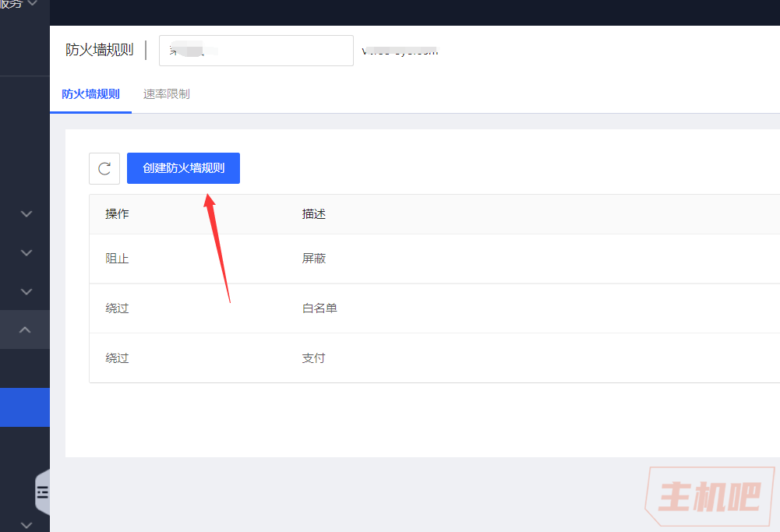The image size is (780, 532).
Task: Click the 描述 column header
Action: pos(314,214)
